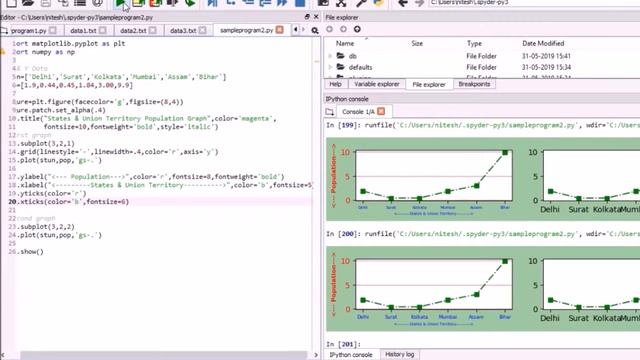Open preferences with the wrench icon

click(361, 3)
